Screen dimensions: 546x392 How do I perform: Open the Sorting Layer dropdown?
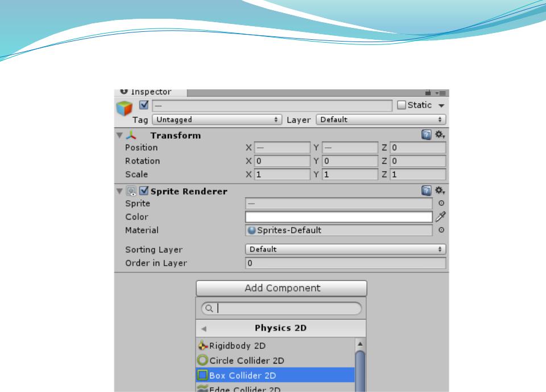345,249
